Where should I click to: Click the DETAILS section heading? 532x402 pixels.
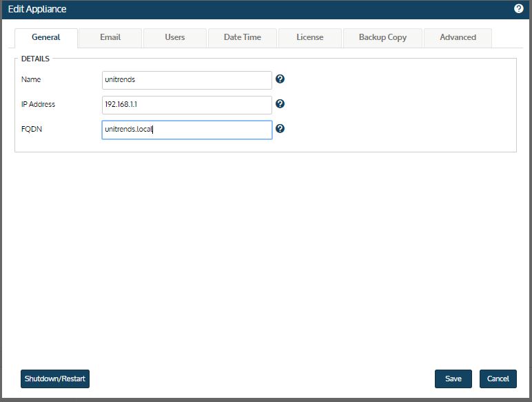(35, 59)
